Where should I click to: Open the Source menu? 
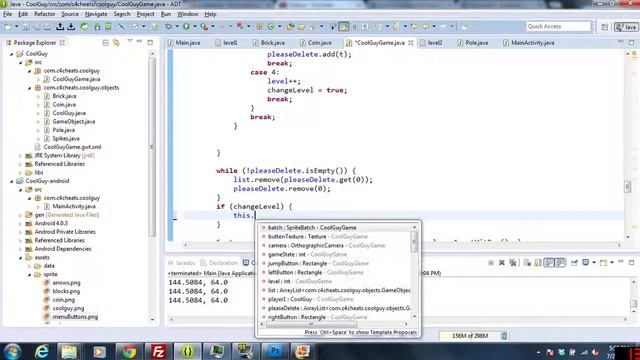point(70,14)
